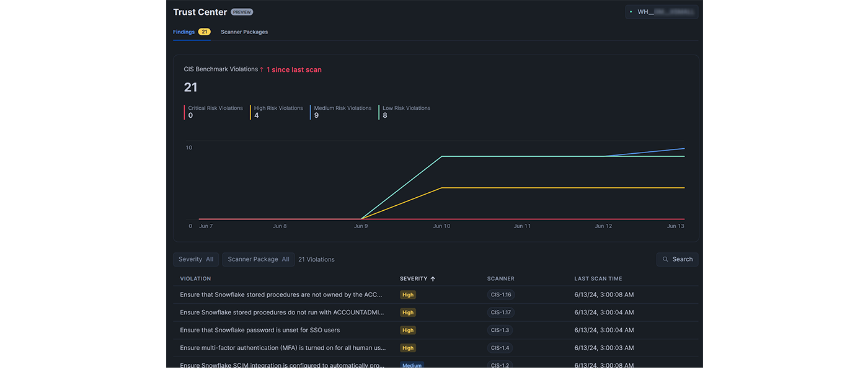Click the Jun 9 label on the chart axis

pos(361,226)
